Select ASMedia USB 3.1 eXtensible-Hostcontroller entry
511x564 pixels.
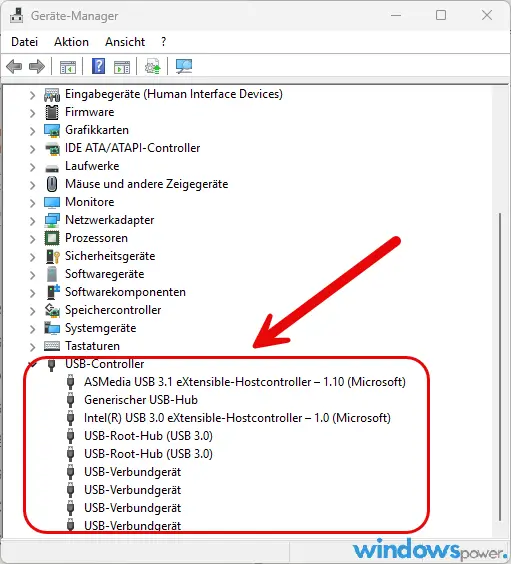click(x=245, y=382)
